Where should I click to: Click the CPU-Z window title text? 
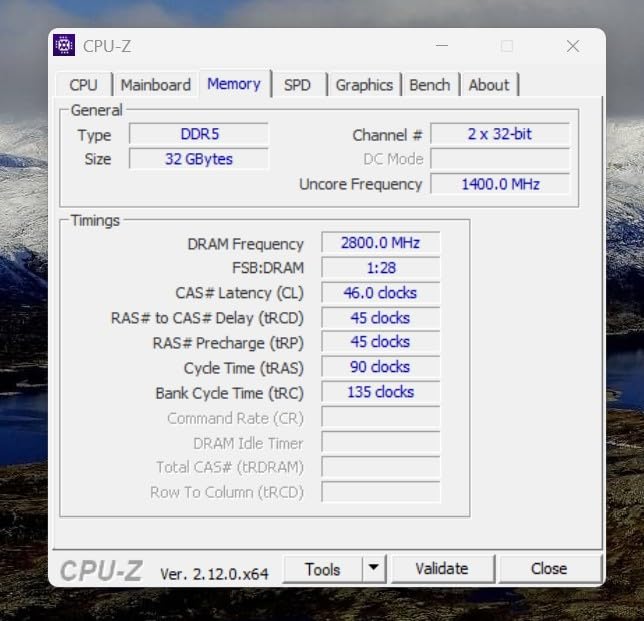(107, 46)
